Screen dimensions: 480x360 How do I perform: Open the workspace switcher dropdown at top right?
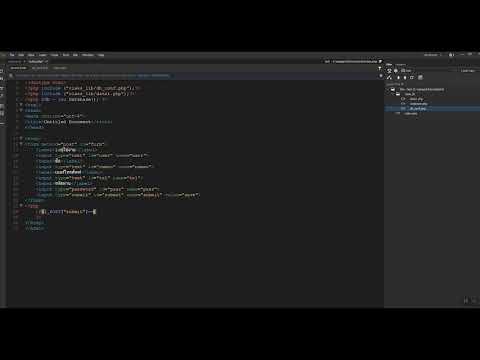coord(433,55)
